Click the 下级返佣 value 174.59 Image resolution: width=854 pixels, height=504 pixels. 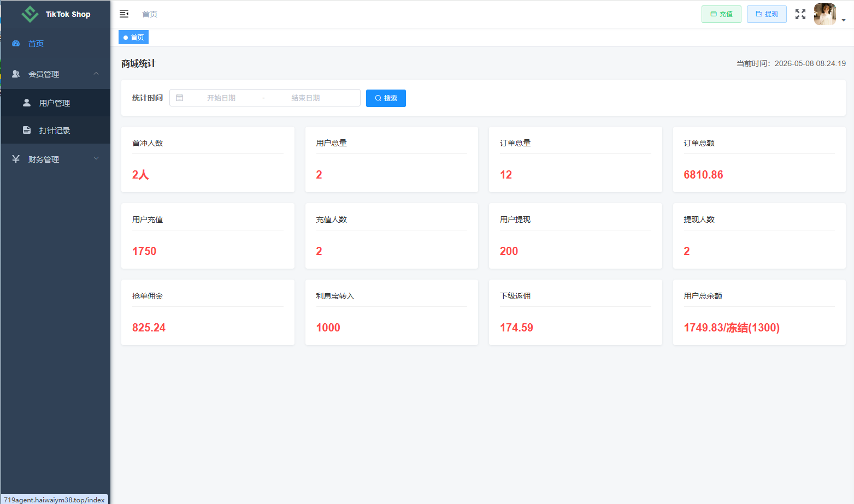pos(516,328)
